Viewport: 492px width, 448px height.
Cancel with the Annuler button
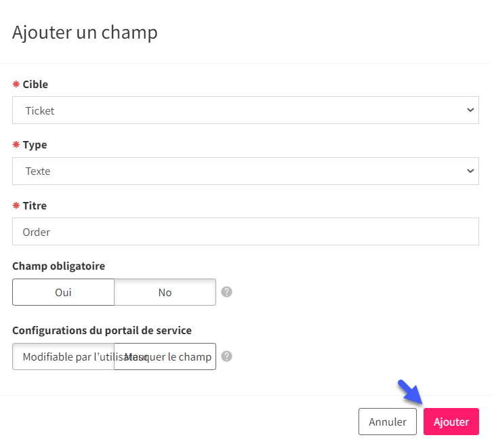(x=388, y=422)
